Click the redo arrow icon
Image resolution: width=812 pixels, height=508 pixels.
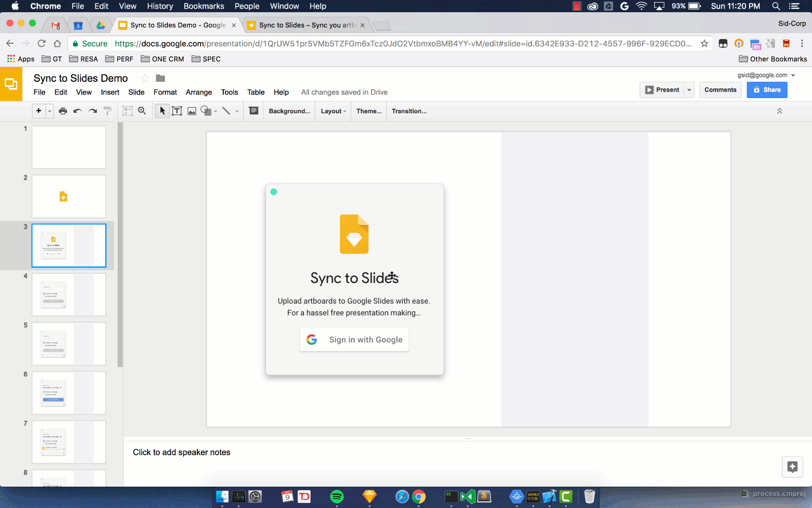[92, 111]
